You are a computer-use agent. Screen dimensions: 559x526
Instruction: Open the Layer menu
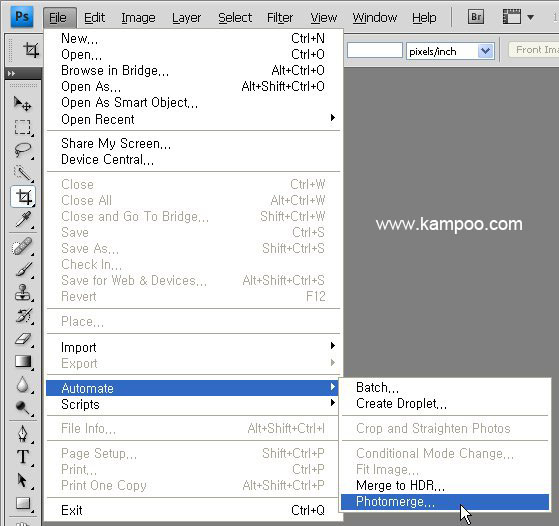(x=186, y=17)
